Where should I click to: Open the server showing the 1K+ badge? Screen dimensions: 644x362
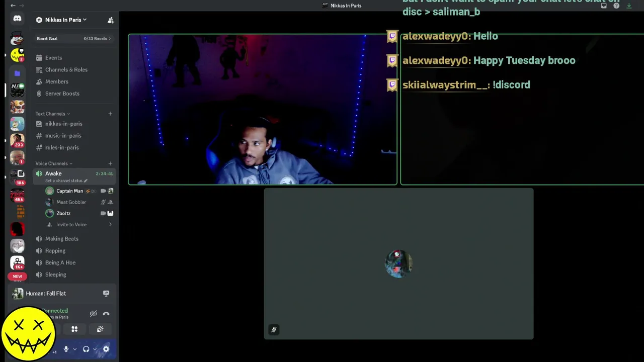click(x=17, y=263)
